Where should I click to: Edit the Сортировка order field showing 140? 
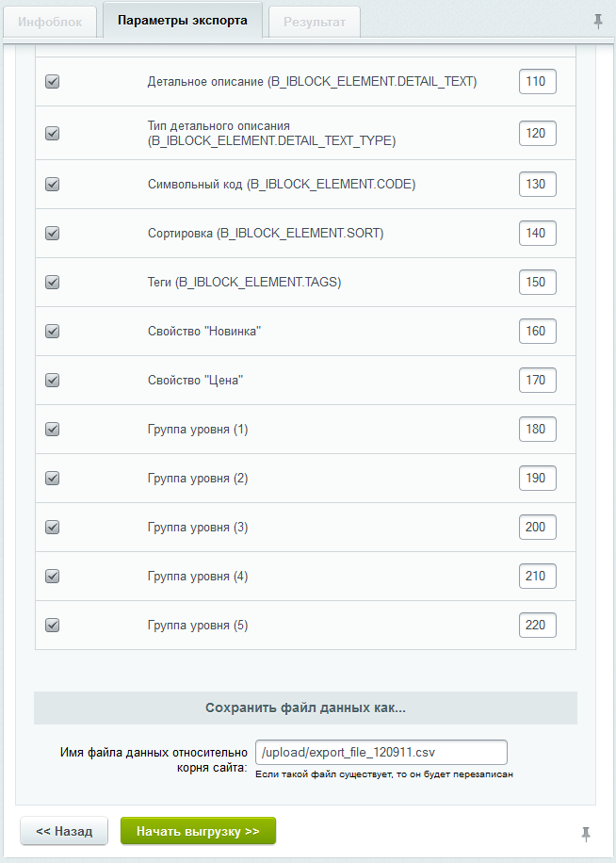[537, 233]
